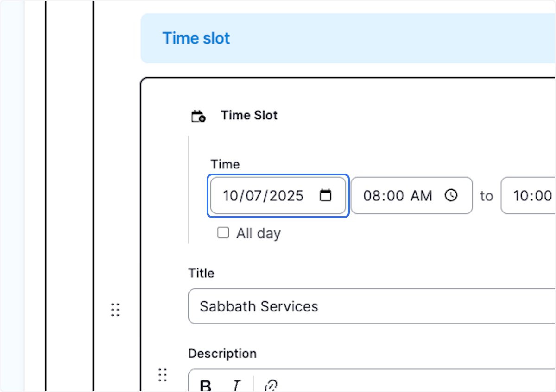This screenshot has height=392, width=556.
Task: Click the Description block drag handle
Action: (x=163, y=375)
